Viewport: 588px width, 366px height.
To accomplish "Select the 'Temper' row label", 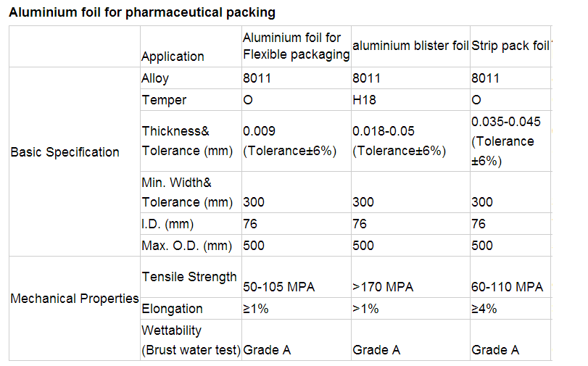I will (x=164, y=100).
